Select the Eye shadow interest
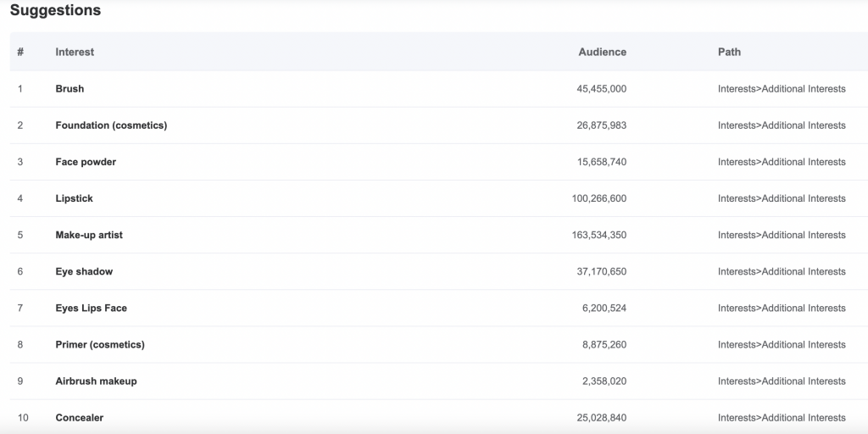This screenshot has height=434, width=868. [x=84, y=271]
